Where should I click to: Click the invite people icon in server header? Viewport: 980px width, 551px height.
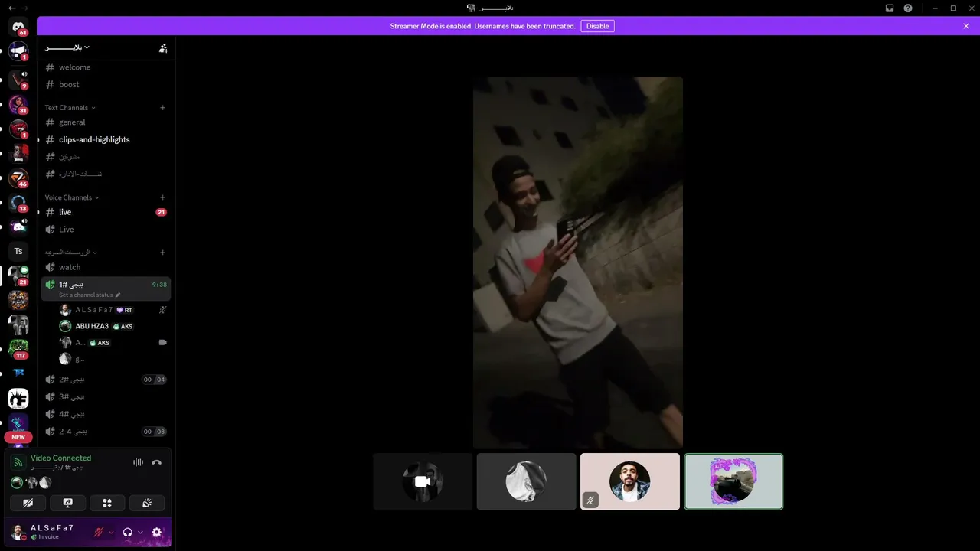coord(163,47)
